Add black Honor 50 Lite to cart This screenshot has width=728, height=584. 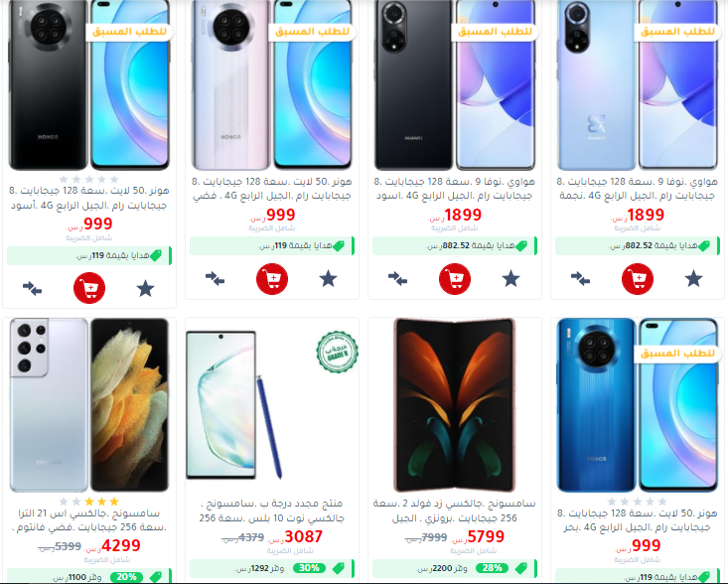click(x=89, y=288)
